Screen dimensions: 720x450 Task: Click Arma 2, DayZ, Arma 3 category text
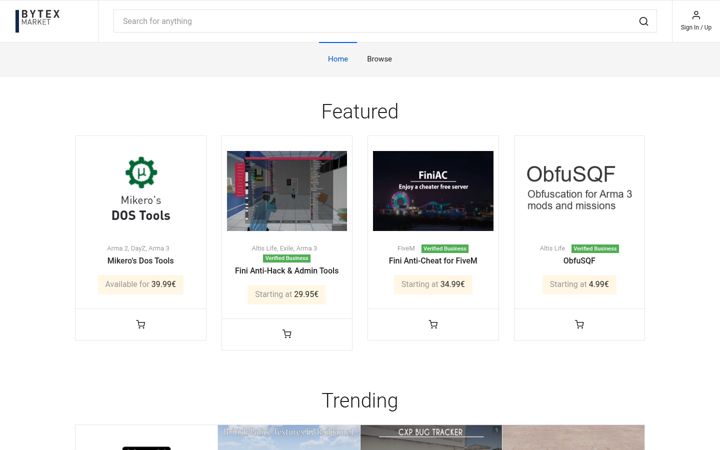pos(138,248)
